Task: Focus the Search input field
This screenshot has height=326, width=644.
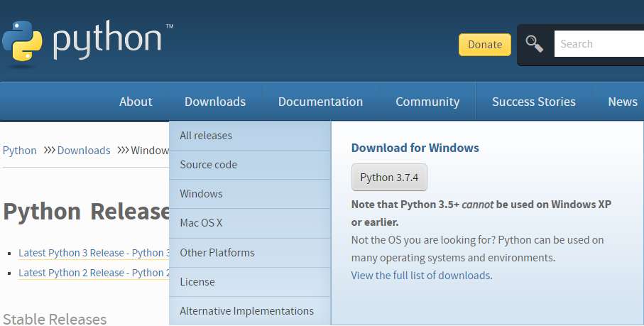Action: click(x=599, y=44)
